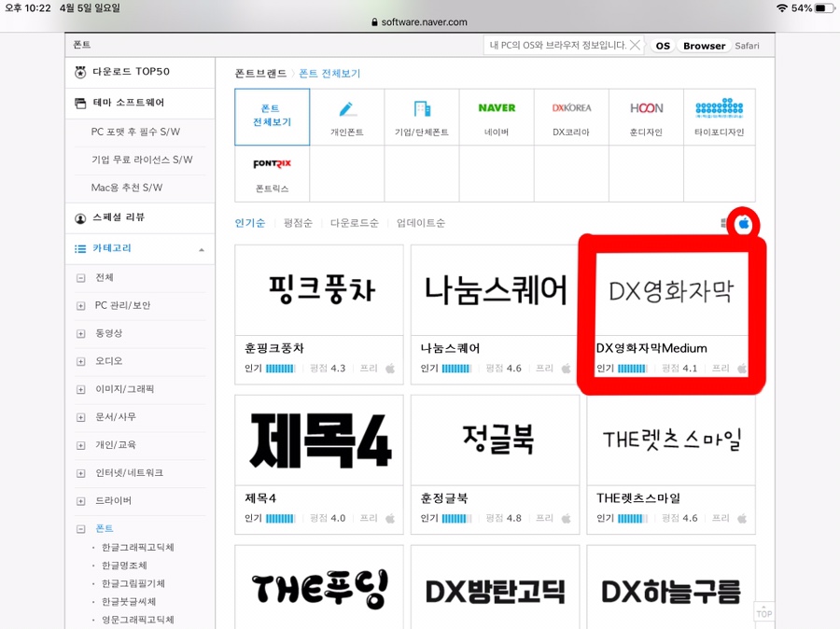The height and width of the screenshot is (629, 840).
Task: Expand the 드라이버 category
Action: click(x=81, y=501)
